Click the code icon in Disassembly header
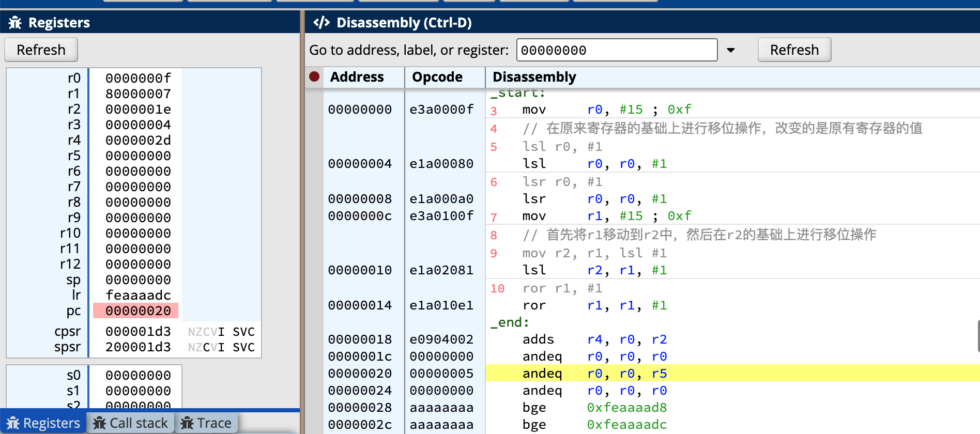The width and height of the screenshot is (980, 434). [321, 23]
